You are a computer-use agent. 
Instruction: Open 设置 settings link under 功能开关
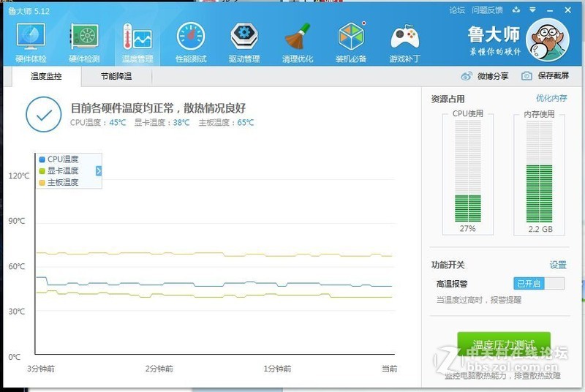pos(558,265)
